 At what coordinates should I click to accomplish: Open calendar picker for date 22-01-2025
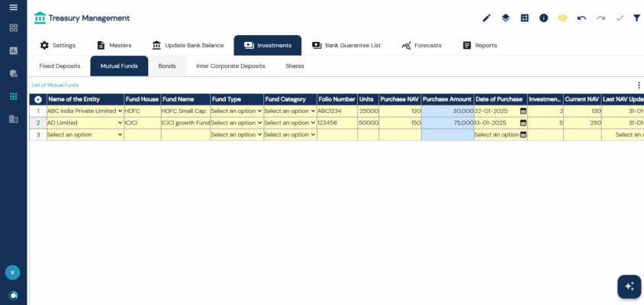tap(523, 111)
